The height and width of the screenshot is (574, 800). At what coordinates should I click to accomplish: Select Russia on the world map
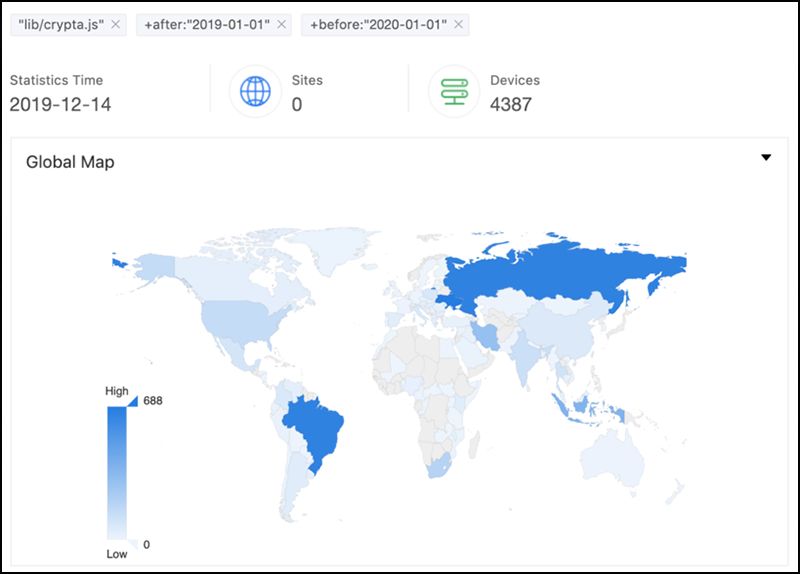click(560, 275)
